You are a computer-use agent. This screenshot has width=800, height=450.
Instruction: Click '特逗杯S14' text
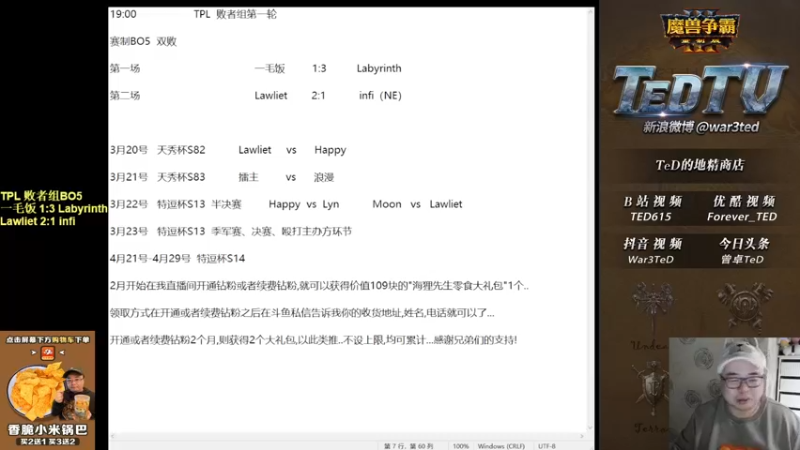pos(221,259)
